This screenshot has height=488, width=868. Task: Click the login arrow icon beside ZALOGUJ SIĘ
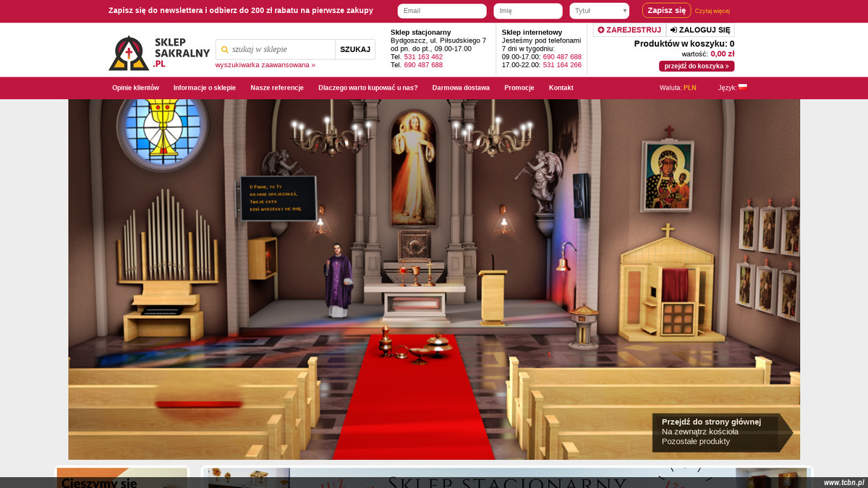point(673,30)
